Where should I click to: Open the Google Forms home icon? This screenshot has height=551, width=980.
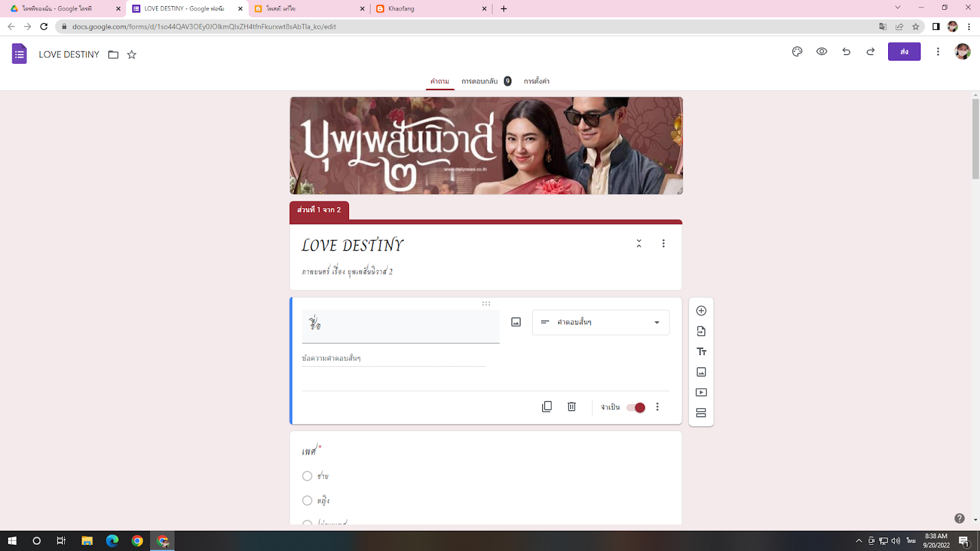(x=20, y=54)
